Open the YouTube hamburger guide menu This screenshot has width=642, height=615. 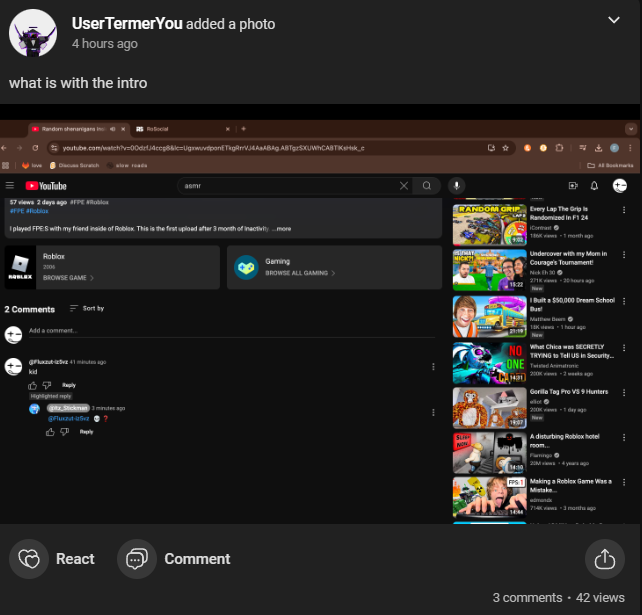click(10, 185)
